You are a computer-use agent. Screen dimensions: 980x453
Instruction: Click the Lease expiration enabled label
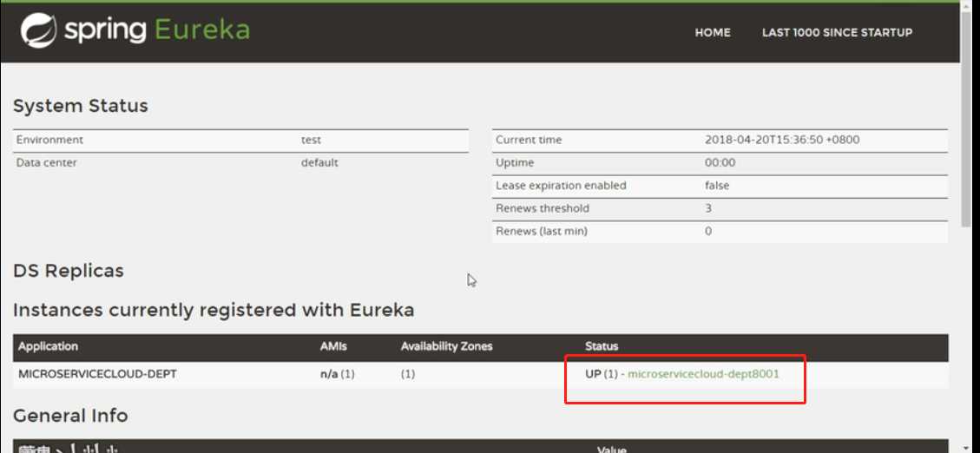click(561, 186)
